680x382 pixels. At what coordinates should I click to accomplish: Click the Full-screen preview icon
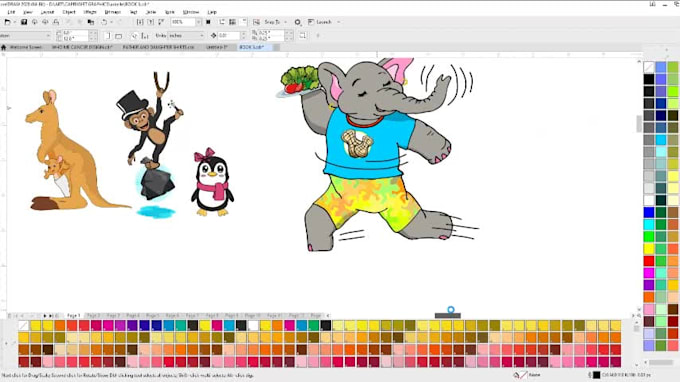208,22
